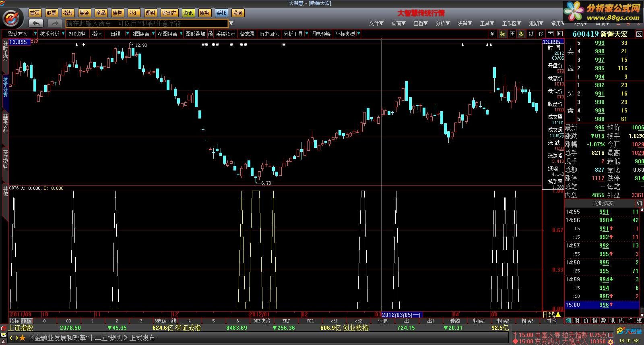The width and height of the screenshot is (644, 345).
Task: Activate the 测 measuring tool
Action: click(x=493, y=34)
